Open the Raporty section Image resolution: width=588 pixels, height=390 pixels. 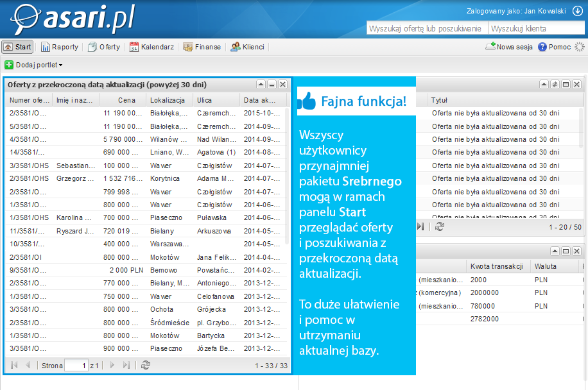pos(60,47)
